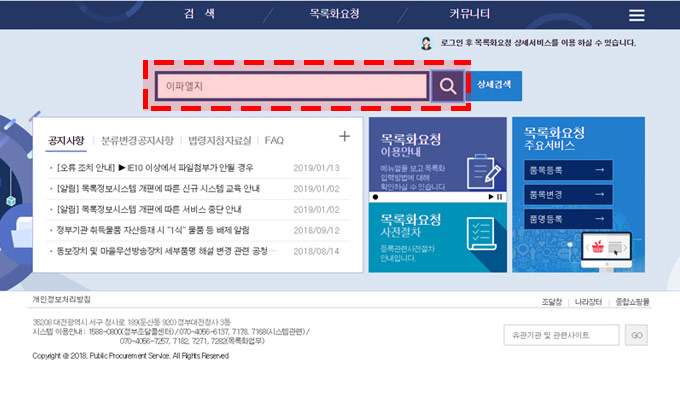Open the 종합쇼핑몰 footer link
680x393 pixels.
point(633,302)
